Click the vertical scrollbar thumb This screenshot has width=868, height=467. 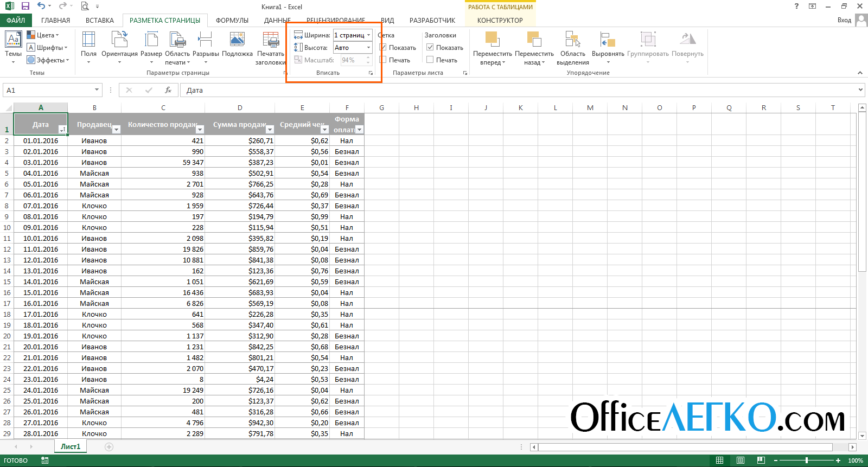[862, 193]
